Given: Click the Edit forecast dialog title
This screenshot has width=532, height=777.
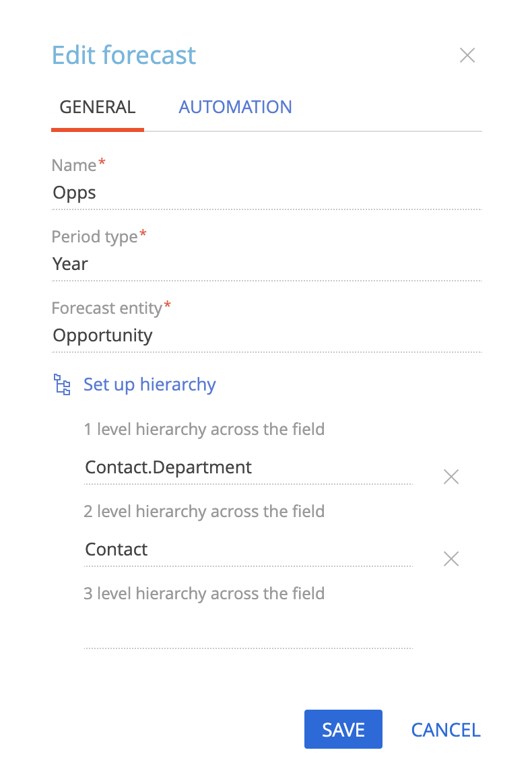Looking at the screenshot, I should tap(124, 55).
